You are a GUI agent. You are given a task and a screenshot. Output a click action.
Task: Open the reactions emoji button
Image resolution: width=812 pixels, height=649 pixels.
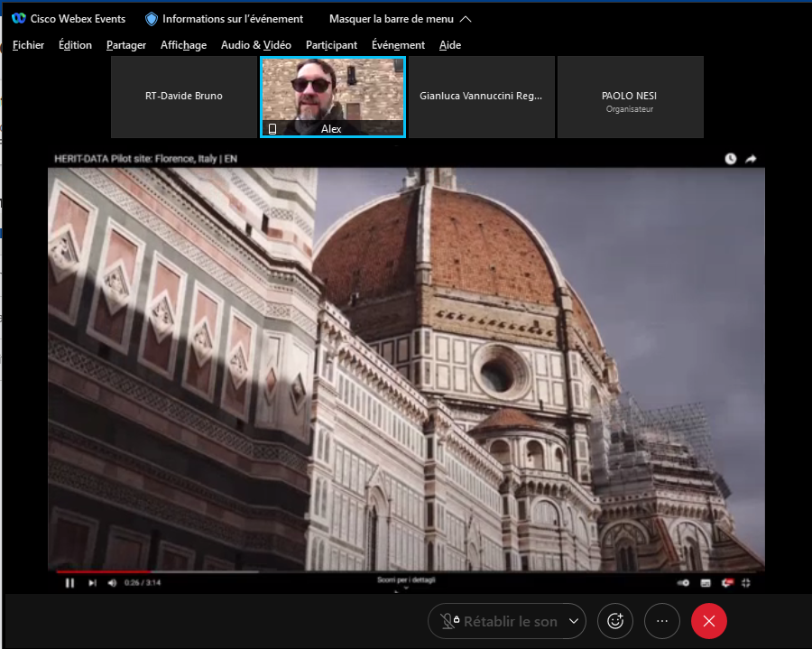pos(615,621)
